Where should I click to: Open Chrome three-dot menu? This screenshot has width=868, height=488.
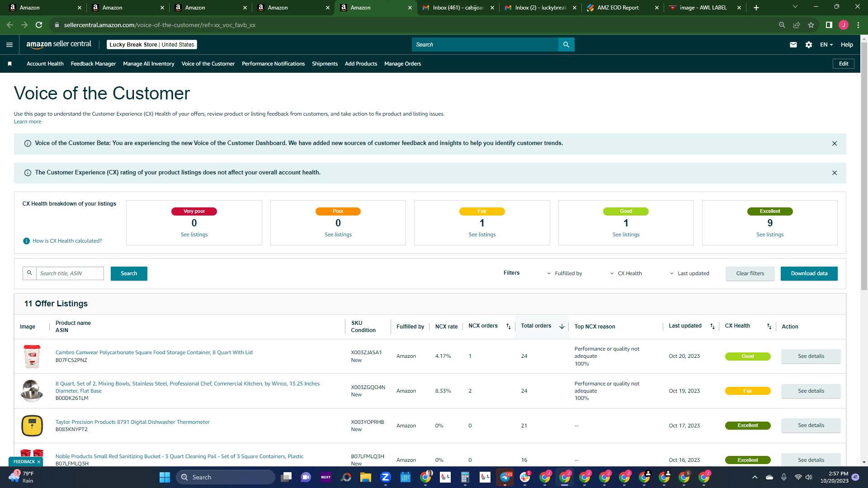(x=858, y=25)
